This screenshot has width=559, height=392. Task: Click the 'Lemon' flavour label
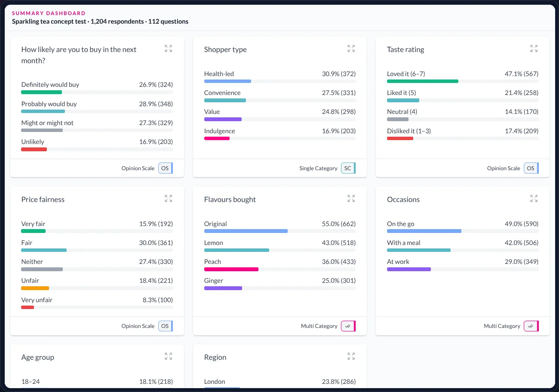[x=214, y=243]
